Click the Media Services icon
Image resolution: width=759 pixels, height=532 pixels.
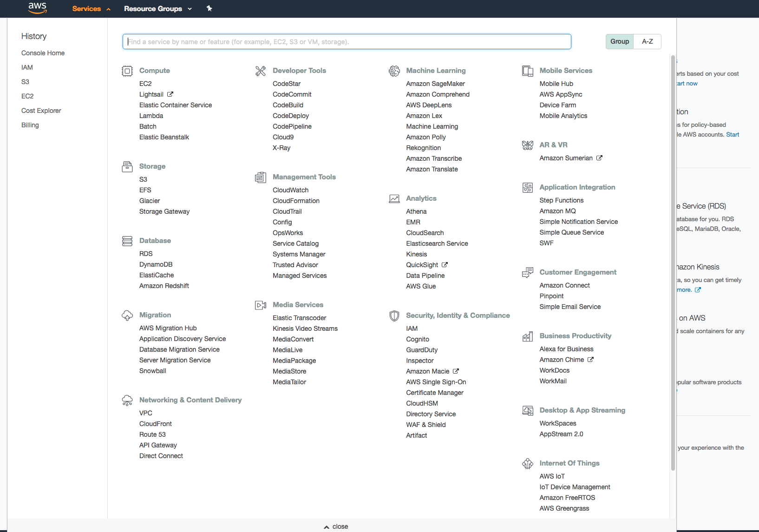point(261,305)
